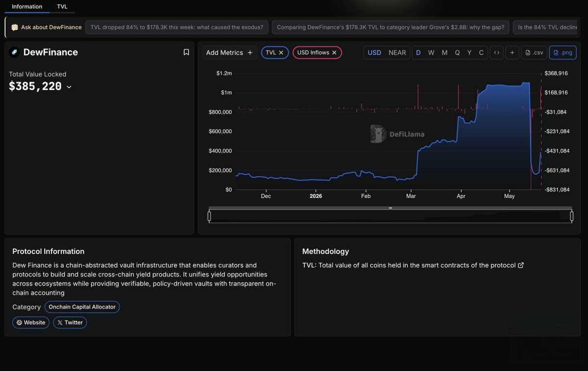Select 'Comparing DewFinance's $178.3K TVL' question
Viewport: 588px width, 371px height.
[391, 27]
